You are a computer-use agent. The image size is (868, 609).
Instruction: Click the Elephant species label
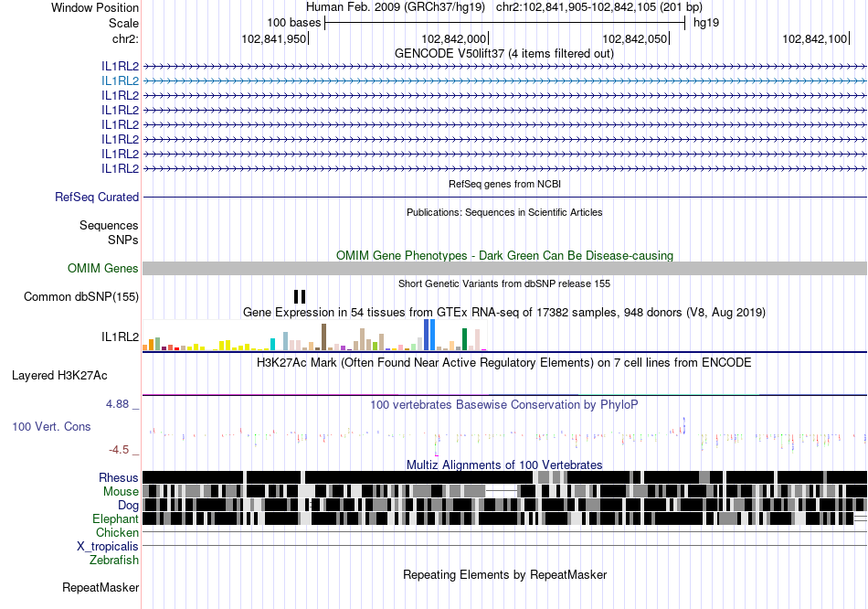[116, 519]
